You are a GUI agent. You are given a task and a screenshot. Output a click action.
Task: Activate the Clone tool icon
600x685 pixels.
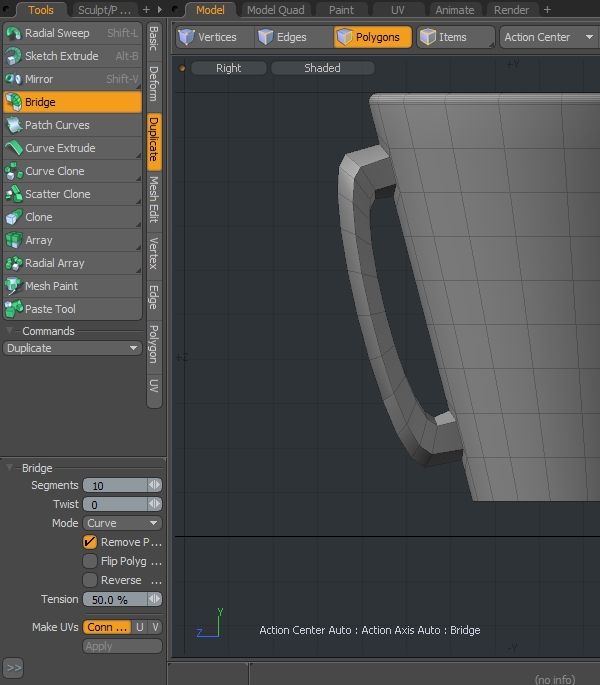(x=14, y=217)
